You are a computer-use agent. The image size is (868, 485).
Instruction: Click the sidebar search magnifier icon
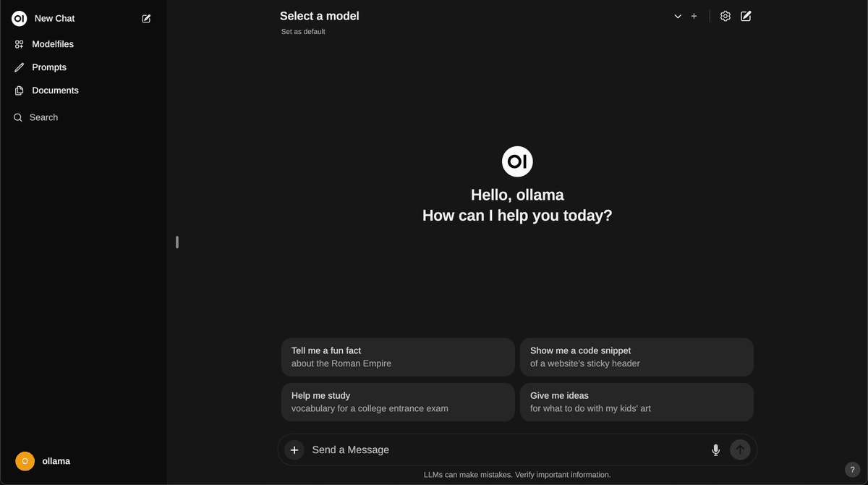coord(18,117)
